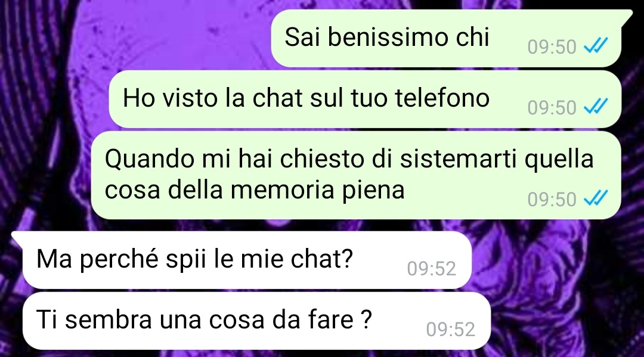Tap the blue read ticks on 'Sai benissimo chi'

(596, 45)
